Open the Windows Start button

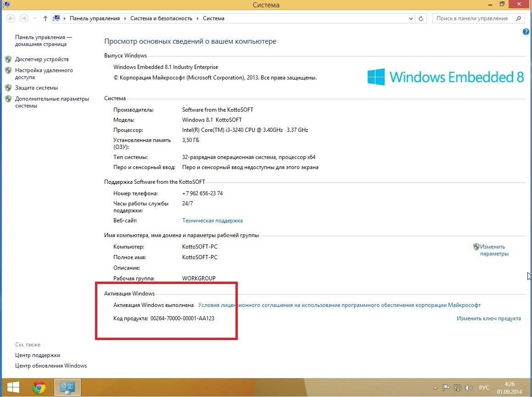13,387
